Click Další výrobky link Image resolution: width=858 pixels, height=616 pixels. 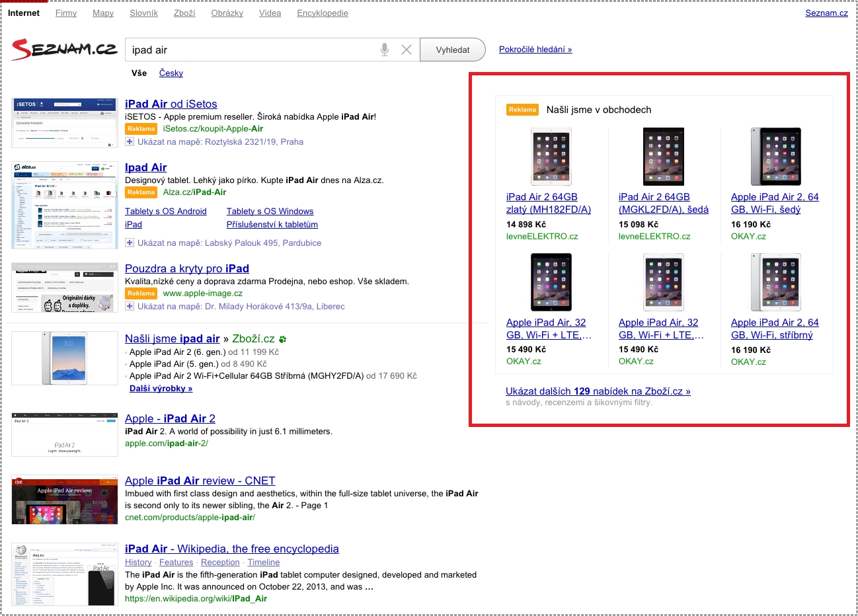click(x=161, y=389)
